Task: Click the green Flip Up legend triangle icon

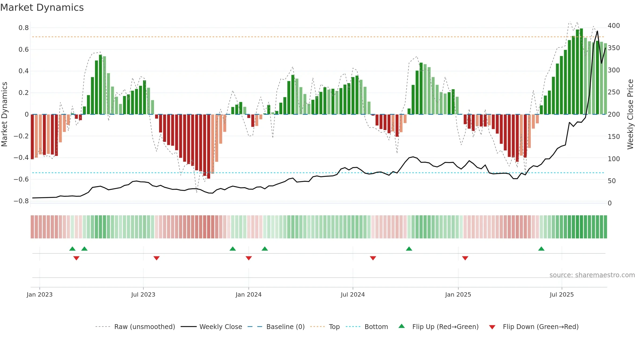Action: [x=402, y=326]
